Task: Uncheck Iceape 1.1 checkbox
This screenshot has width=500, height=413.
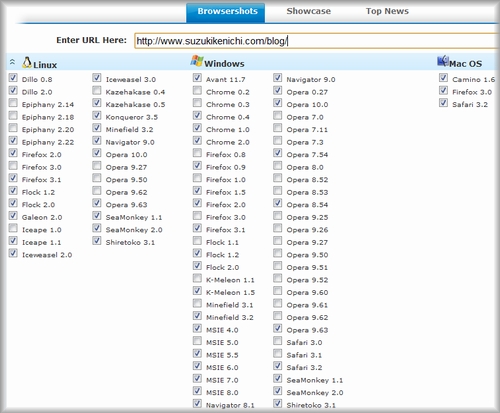Action: click(x=13, y=241)
